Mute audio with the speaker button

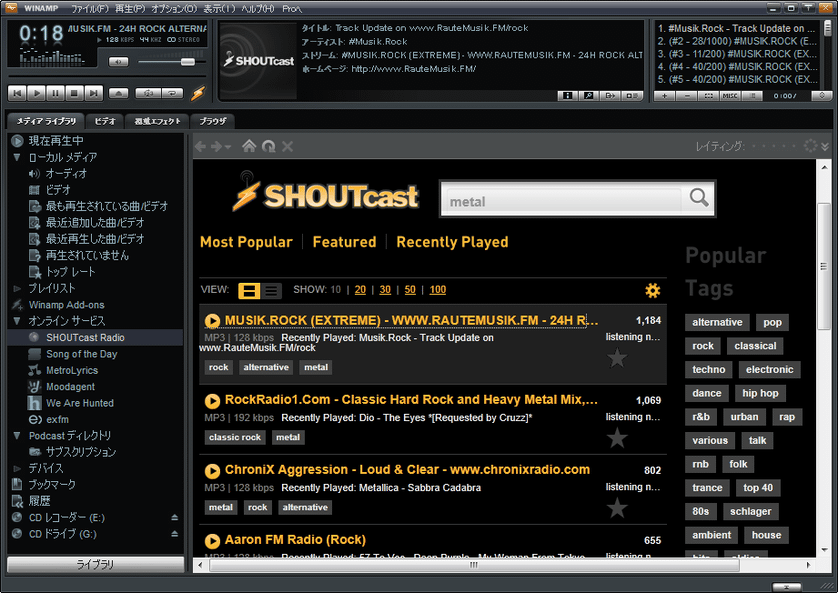[x=119, y=62]
